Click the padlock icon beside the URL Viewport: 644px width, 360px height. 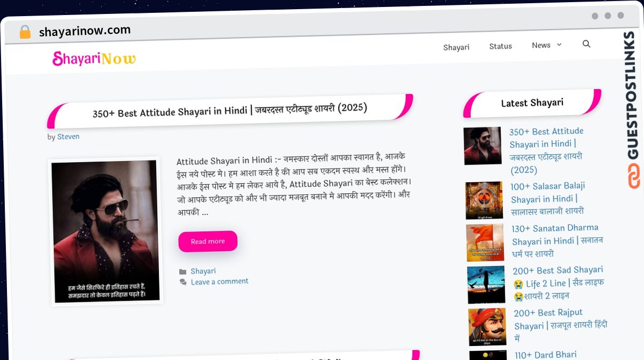pyautogui.click(x=25, y=32)
